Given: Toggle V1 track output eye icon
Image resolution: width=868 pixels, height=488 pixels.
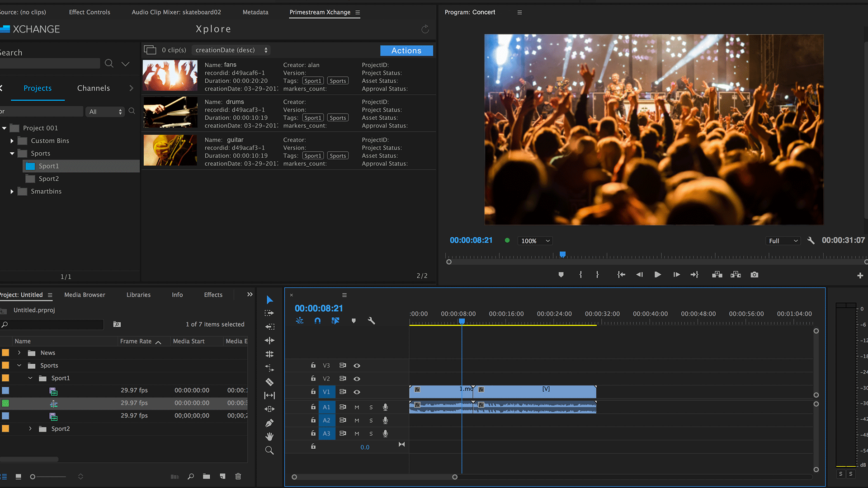Looking at the screenshot, I should [357, 392].
